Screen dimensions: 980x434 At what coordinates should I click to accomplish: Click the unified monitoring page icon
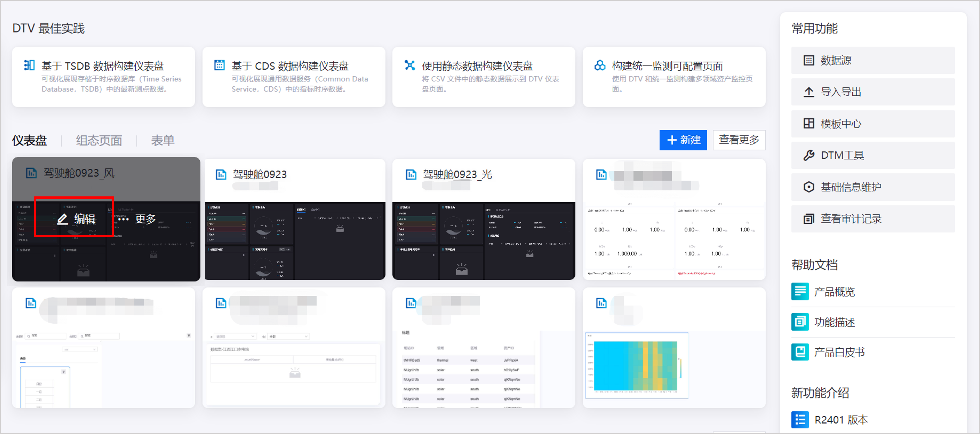[600, 65]
